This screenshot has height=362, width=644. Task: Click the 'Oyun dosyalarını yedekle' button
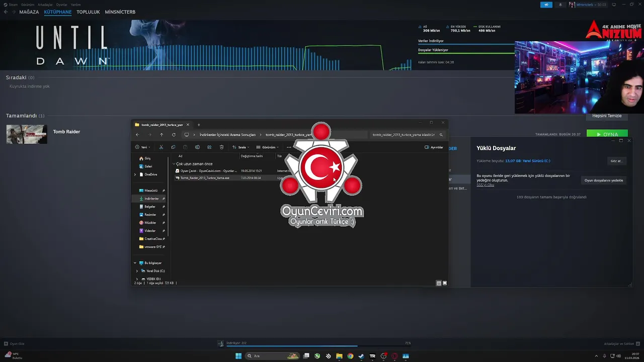(604, 180)
